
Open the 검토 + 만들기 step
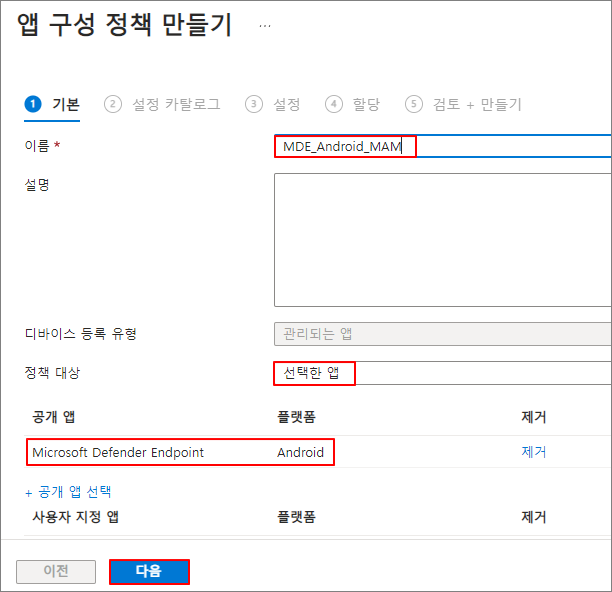coord(463,104)
